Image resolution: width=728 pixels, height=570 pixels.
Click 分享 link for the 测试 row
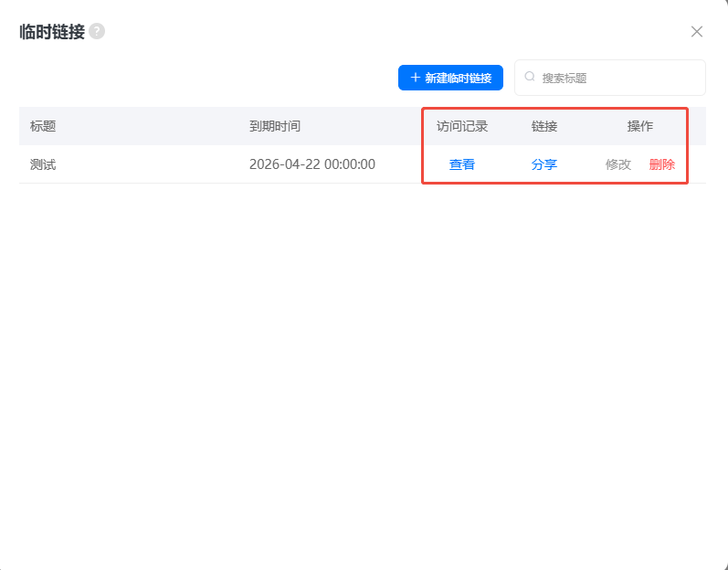(x=544, y=164)
